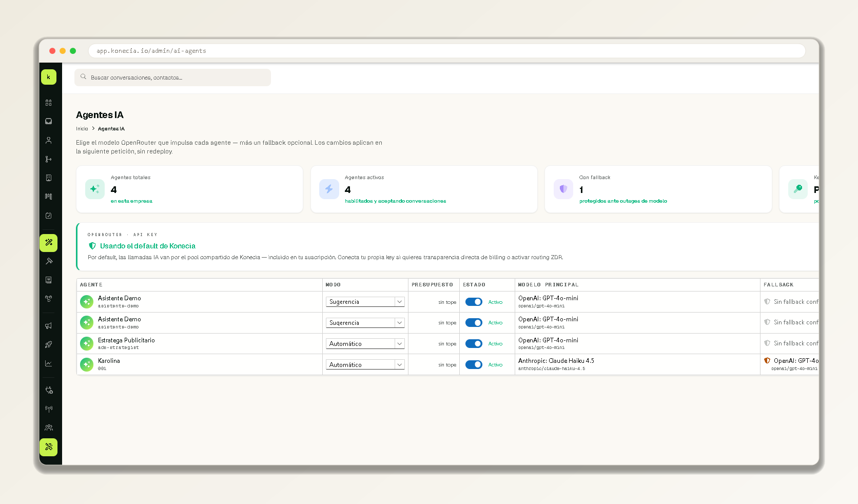
Task: Click OpenAI: GPT-4o fallback in Karolina row
Action: click(x=796, y=361)
